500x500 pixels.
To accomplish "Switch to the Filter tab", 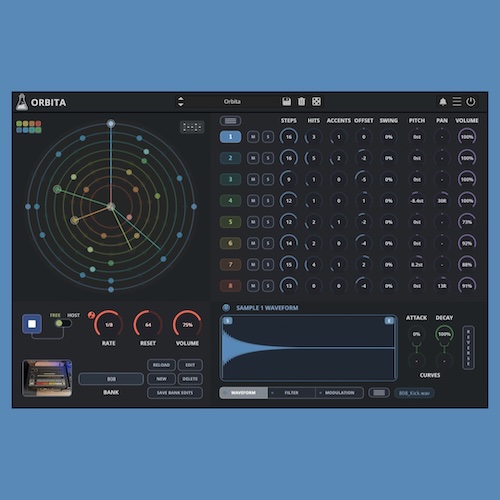I will click(x=291, y=393).
